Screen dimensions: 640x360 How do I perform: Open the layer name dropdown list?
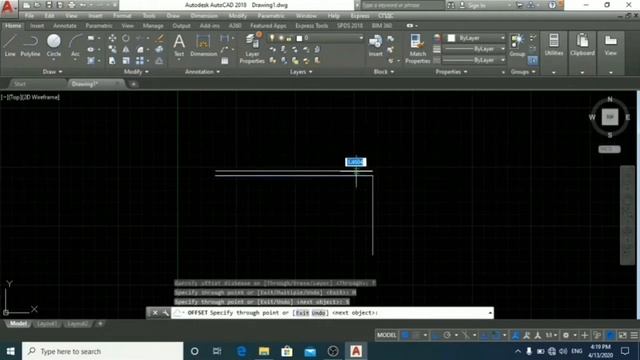point(361,38)
